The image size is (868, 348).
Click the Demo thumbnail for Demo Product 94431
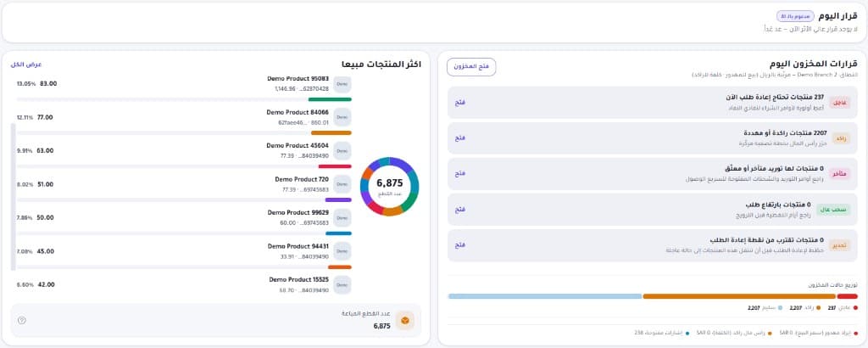click(342, 251)
